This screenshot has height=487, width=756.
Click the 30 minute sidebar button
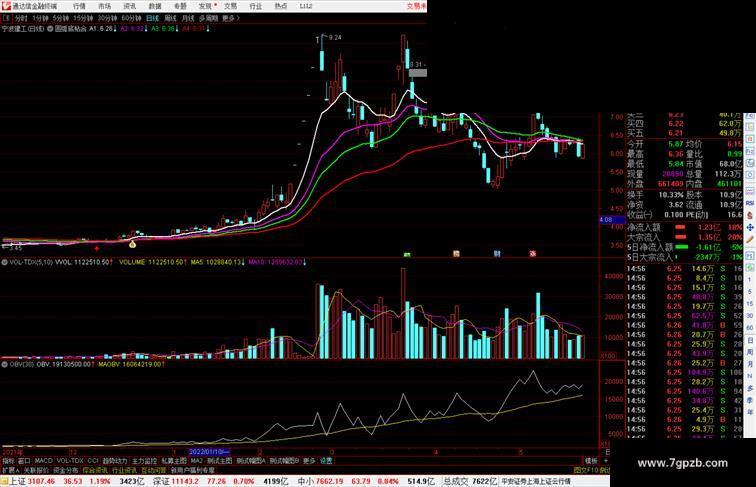click(750, 316)
